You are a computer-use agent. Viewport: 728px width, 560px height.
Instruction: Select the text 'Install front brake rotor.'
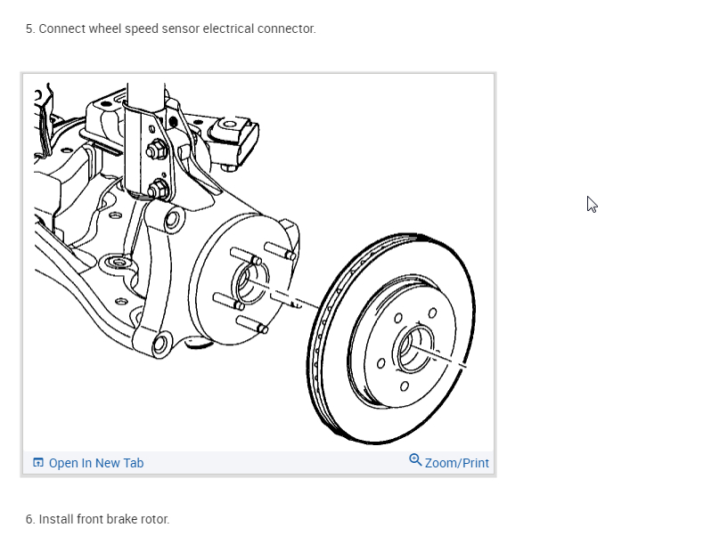click(104, 519)
